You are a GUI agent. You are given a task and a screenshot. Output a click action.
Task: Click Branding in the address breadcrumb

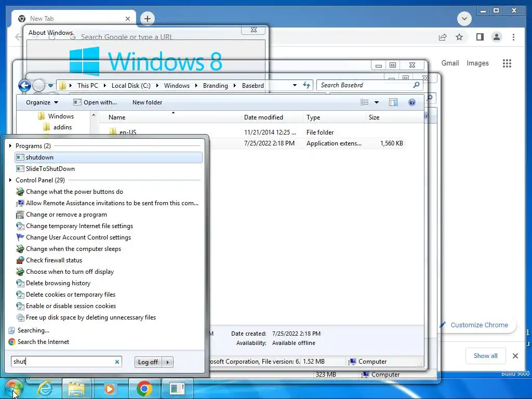216,86
